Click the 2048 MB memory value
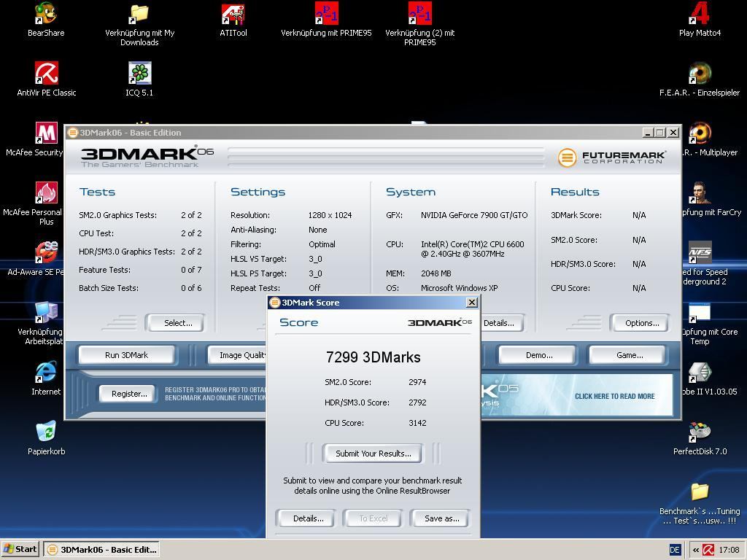This screenshot has height=560, width=747. tap(436, 273)
